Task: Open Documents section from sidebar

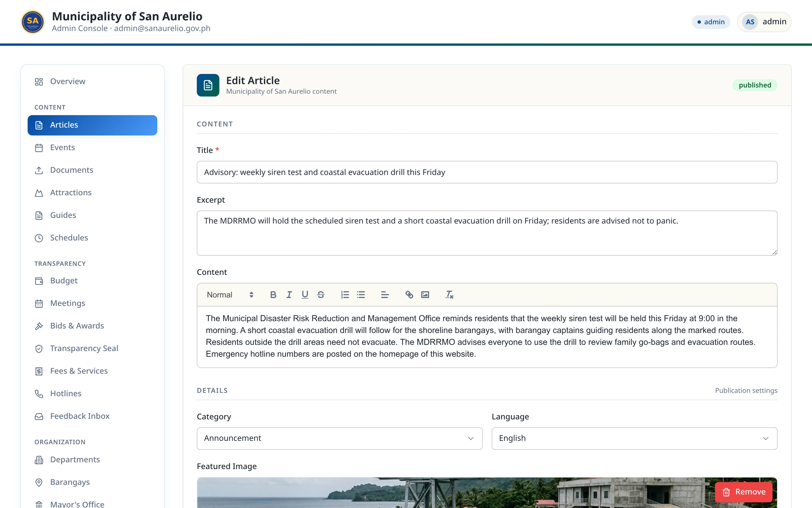Action: click(x=92, y=170)
